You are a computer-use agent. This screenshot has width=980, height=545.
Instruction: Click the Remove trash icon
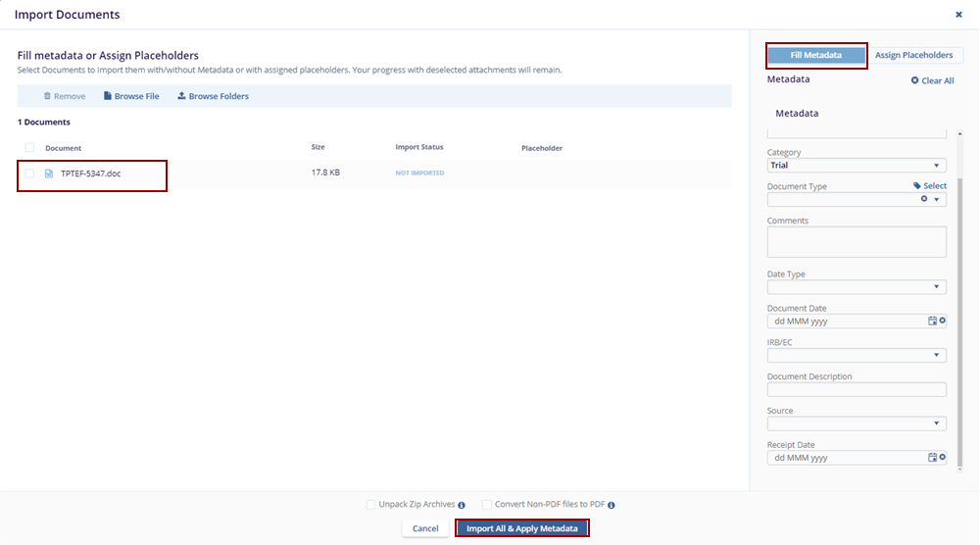pyautogui.click(x=47, y=96)
